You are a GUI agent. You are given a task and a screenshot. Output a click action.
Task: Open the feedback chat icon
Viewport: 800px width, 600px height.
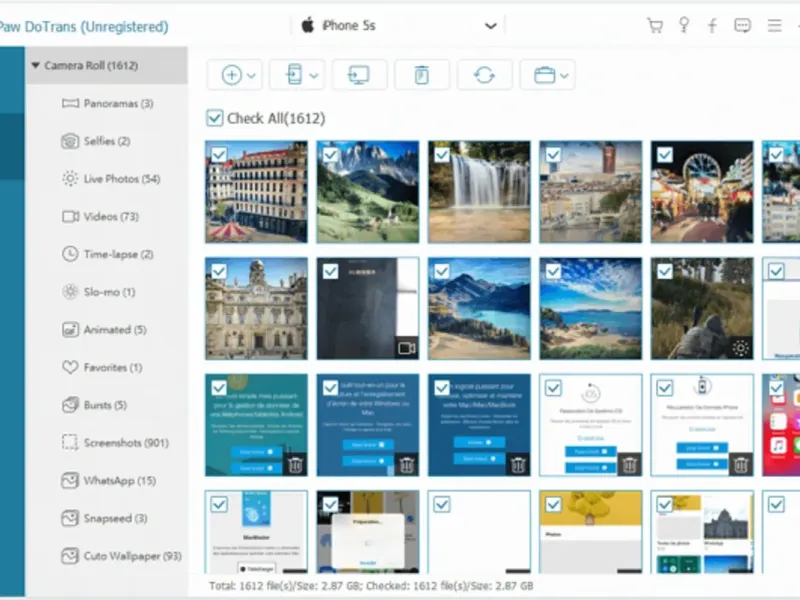742,26
